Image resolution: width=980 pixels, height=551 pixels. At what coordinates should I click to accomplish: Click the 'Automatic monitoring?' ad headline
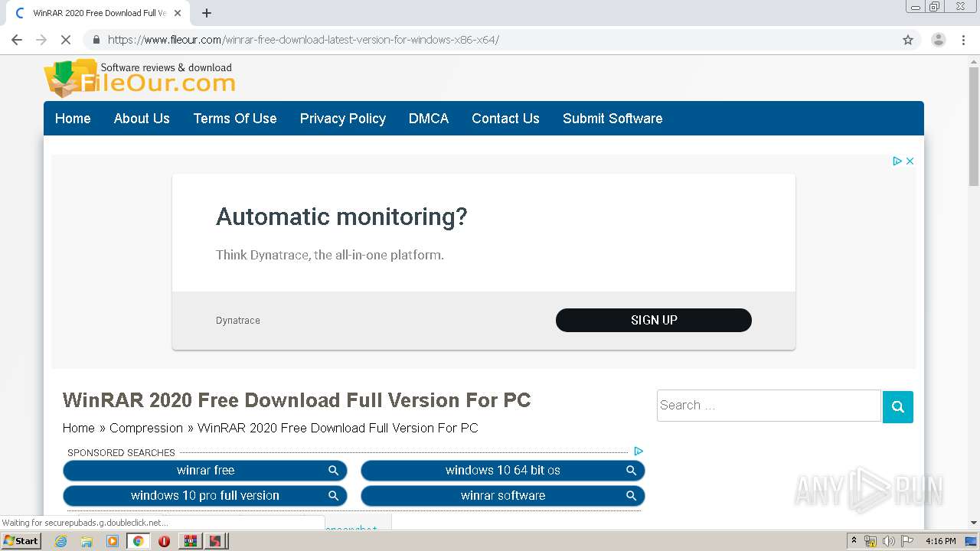[341, 217]
